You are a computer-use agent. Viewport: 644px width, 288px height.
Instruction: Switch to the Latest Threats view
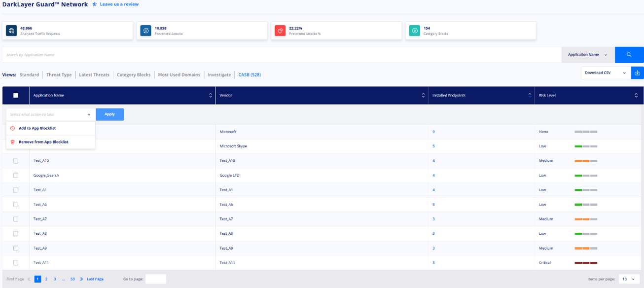pyautogui.click(x=94, y=75)
